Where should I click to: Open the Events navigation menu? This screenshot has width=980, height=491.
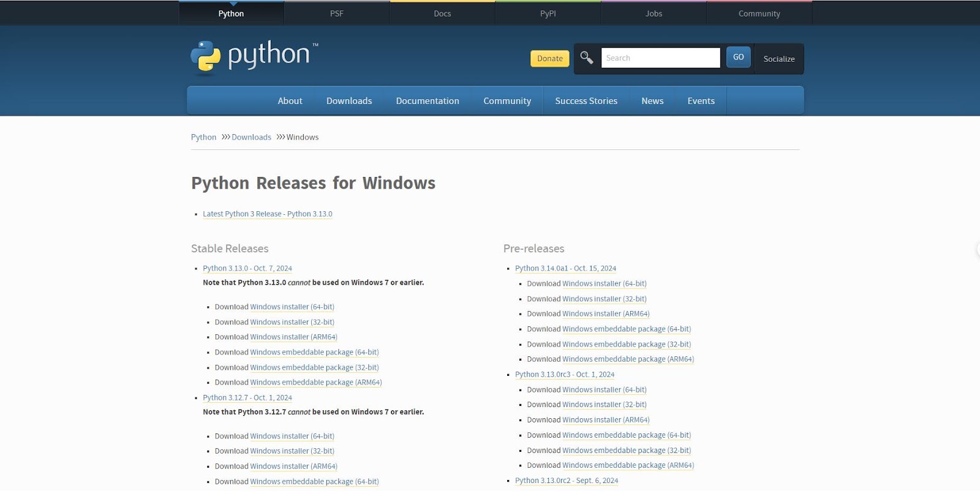(x=701, y=101)
